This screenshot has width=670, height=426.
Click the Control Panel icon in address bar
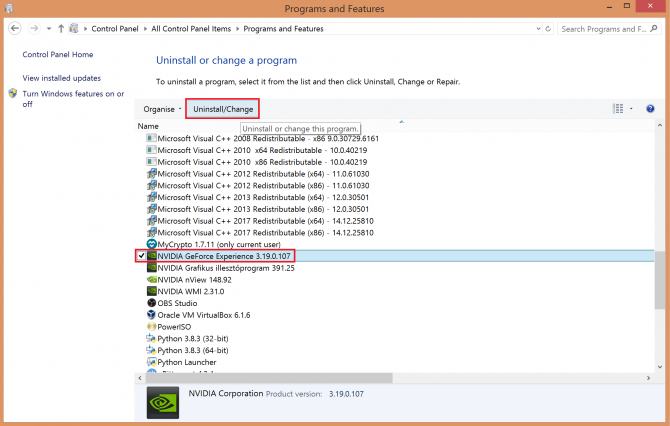click(74, 29)
